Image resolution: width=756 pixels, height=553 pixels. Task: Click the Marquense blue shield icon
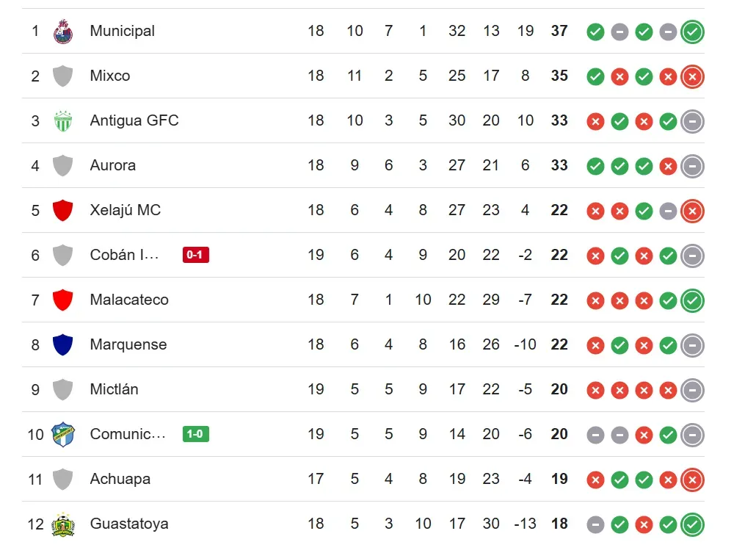point(63,345)
